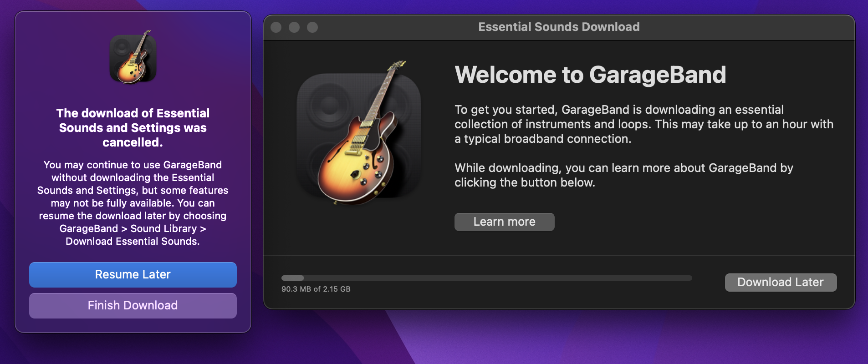
Task: Open the Learn more button
Action: 505,222
